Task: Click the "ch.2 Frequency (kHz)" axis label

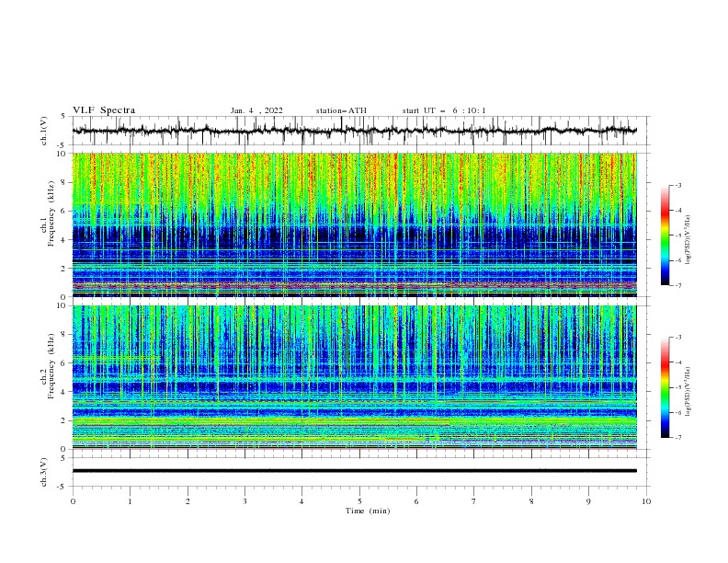Action: point(48,366)
